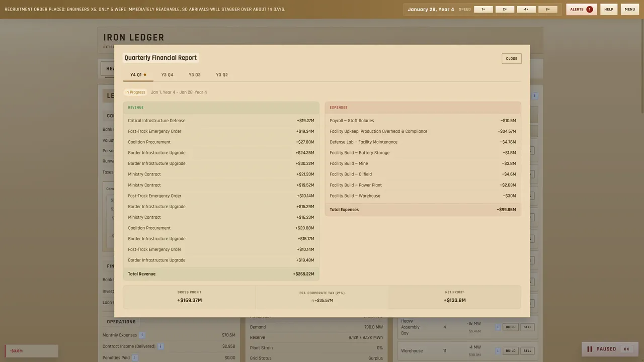644x362 pixels.
Task: Select Facility Build – Power Plant row
Action: pos(423,185)
